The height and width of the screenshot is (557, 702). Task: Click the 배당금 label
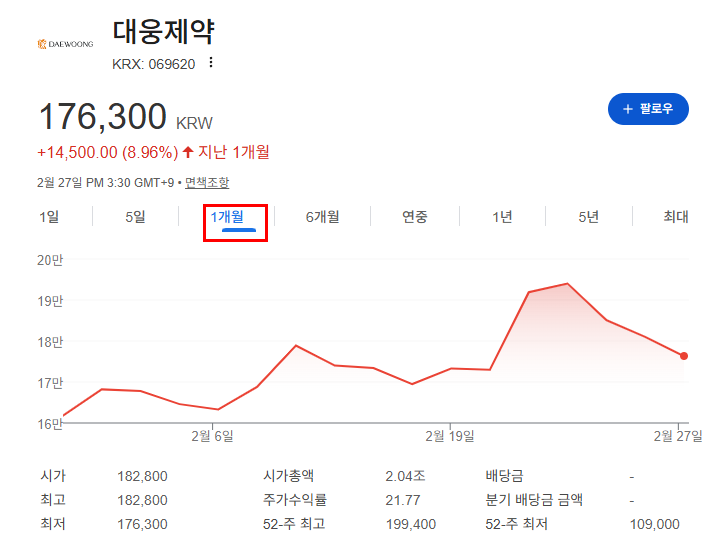tap(504, 476)
